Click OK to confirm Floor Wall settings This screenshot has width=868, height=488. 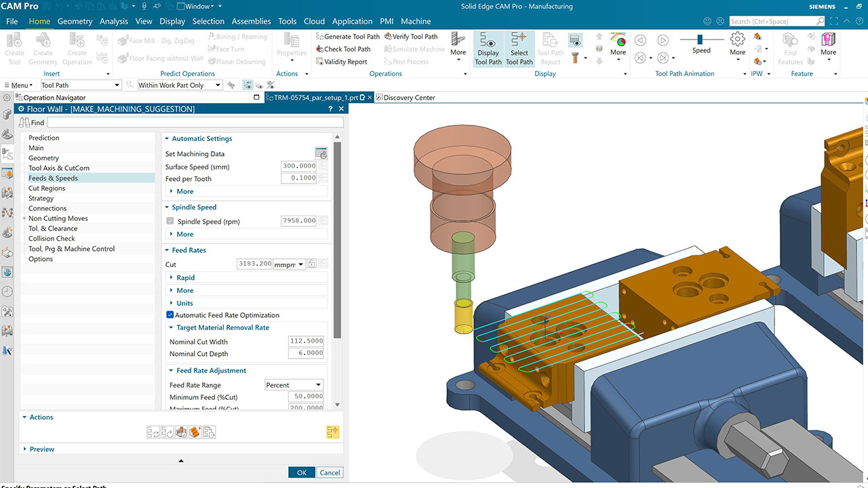[301, 472]
